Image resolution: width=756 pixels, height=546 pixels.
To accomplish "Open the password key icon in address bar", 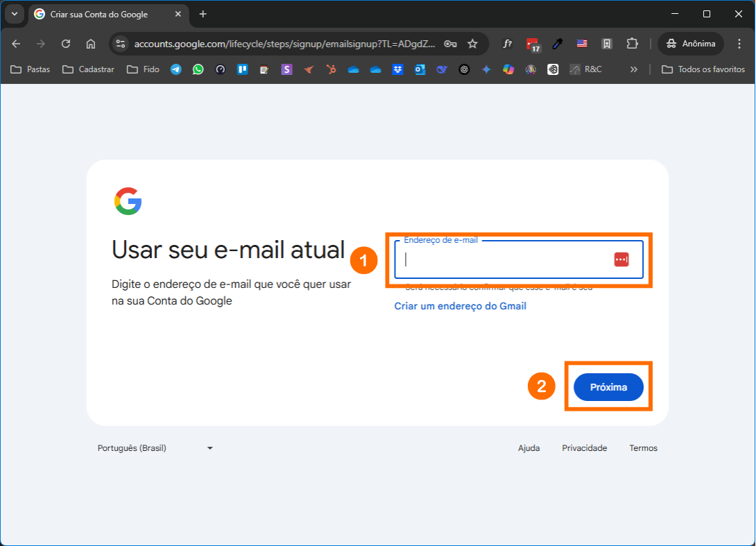I will (x=450, y=44).
